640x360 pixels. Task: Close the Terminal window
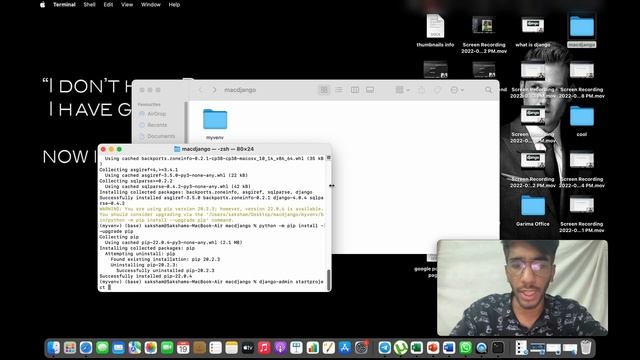tap(103, 149)
